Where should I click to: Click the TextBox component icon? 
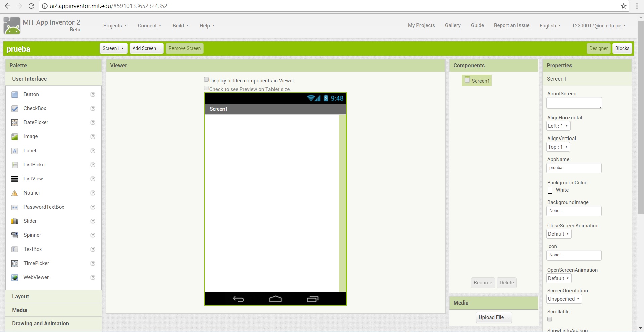click(15, 250)
